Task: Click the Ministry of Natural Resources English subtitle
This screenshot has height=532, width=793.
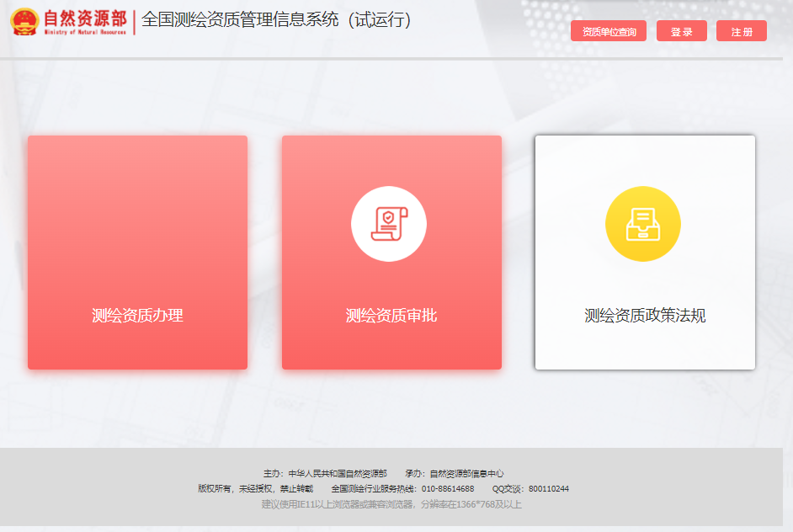Action: click(x=85, y=32)
